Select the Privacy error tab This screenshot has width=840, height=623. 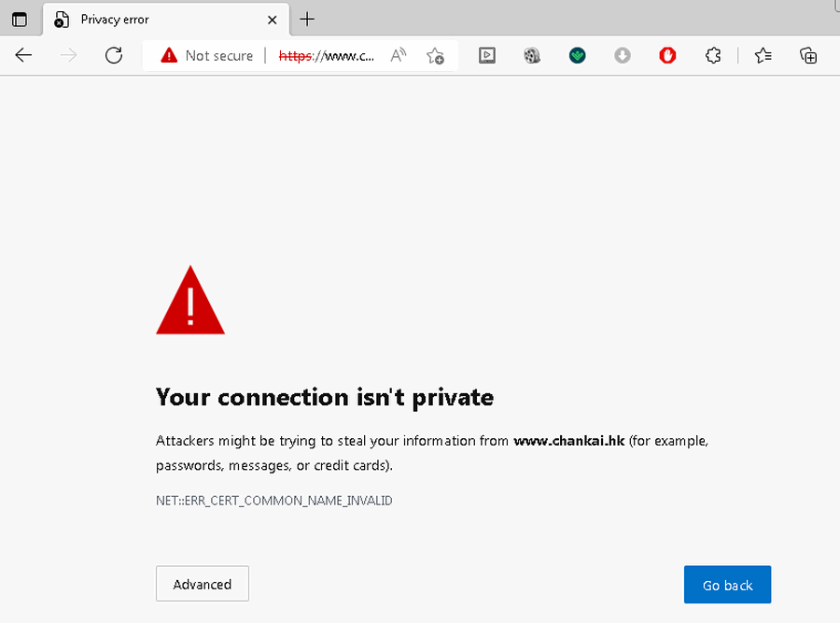149,20
